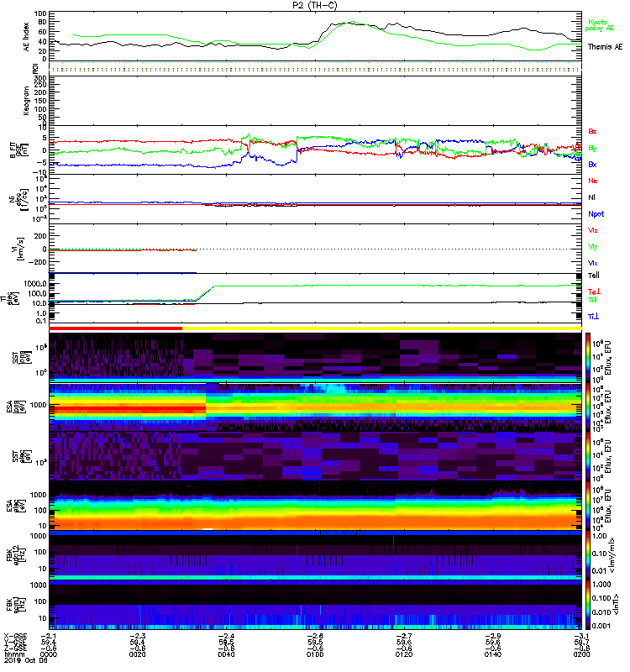The image size is (630, 672).
Task: Click the green Viy legend label
Action: [x=592, y=247]
